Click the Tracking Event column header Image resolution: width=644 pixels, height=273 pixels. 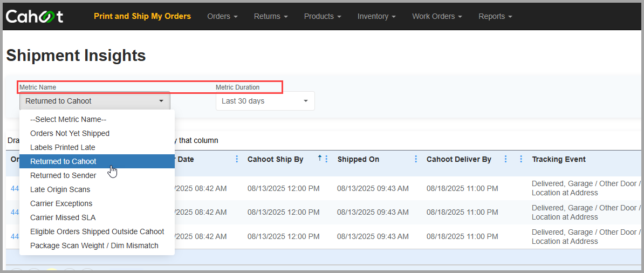pos(559,159)
